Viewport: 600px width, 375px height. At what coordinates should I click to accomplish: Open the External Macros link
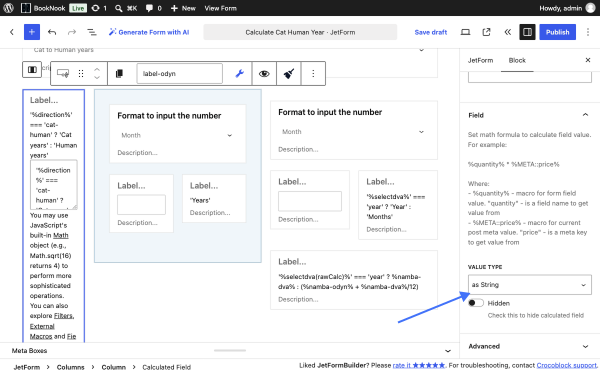click(42, 331)
